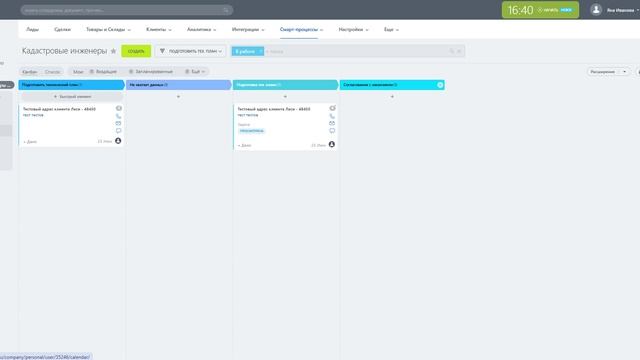Open first column card title Тестовый адрес клиента
This screenshot has height=360, width=640.
pos(59,109)
